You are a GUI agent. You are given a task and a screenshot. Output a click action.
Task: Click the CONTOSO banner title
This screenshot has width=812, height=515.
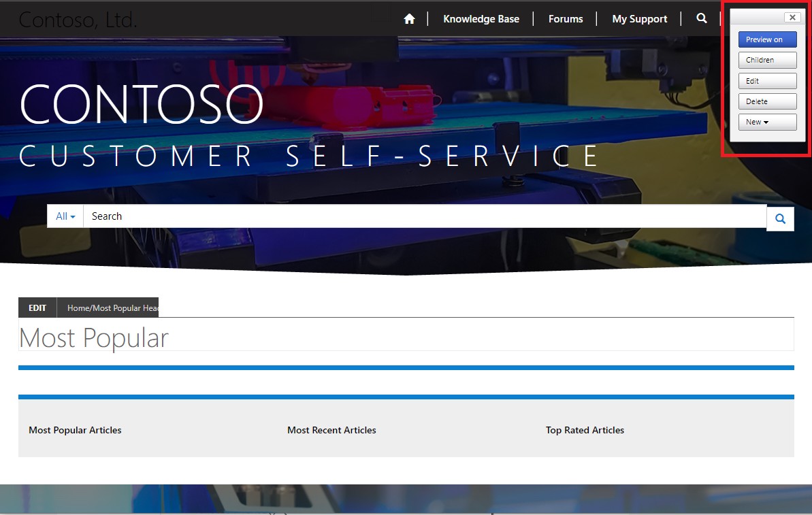click(142, 104)
